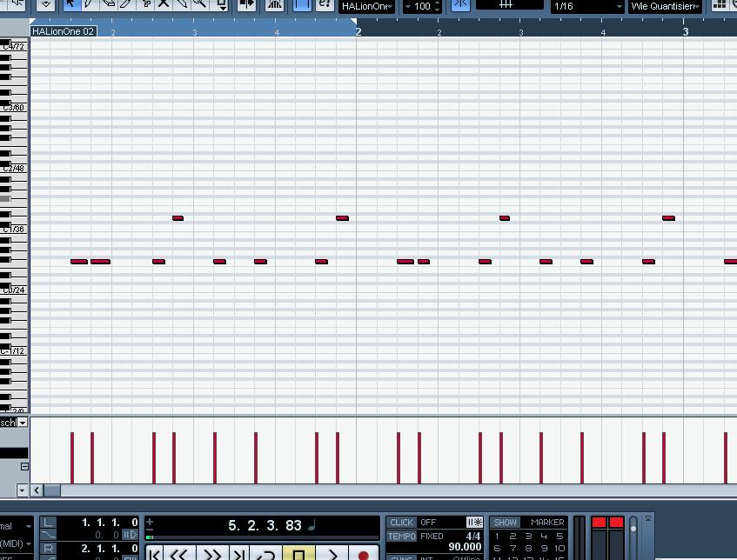This screenshot has width=737, height=560.
Task: Open the HALionOne part list dropdown
Action: point(366,7)
